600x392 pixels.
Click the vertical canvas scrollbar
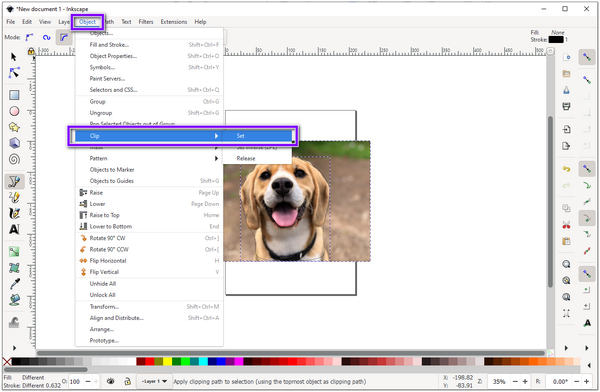(550, 202)
